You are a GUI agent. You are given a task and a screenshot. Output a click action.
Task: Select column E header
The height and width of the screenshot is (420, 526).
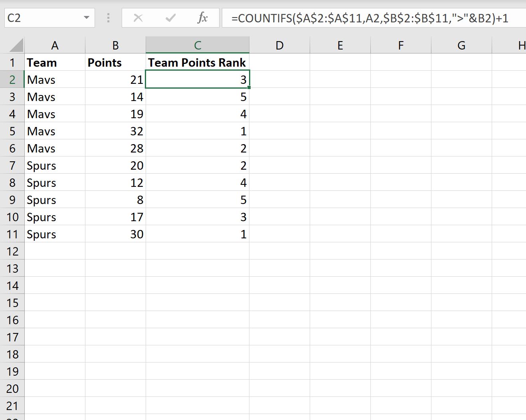click(x=340, y=45)
